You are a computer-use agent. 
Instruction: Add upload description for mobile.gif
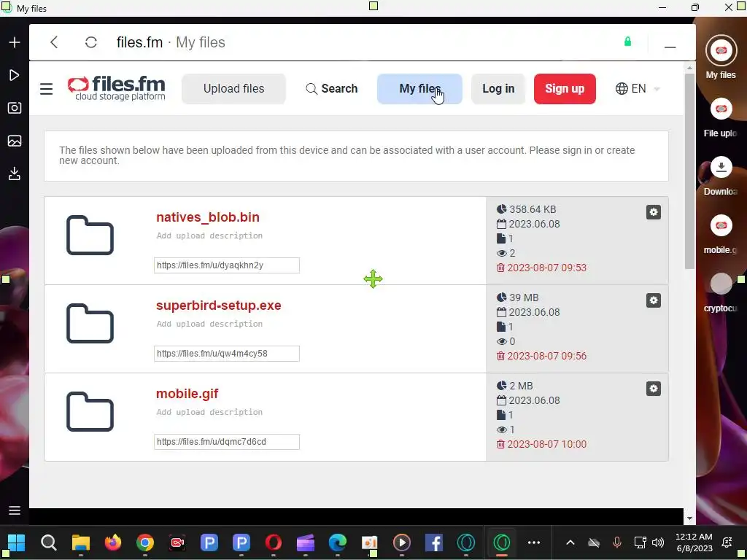coord(209,412)
